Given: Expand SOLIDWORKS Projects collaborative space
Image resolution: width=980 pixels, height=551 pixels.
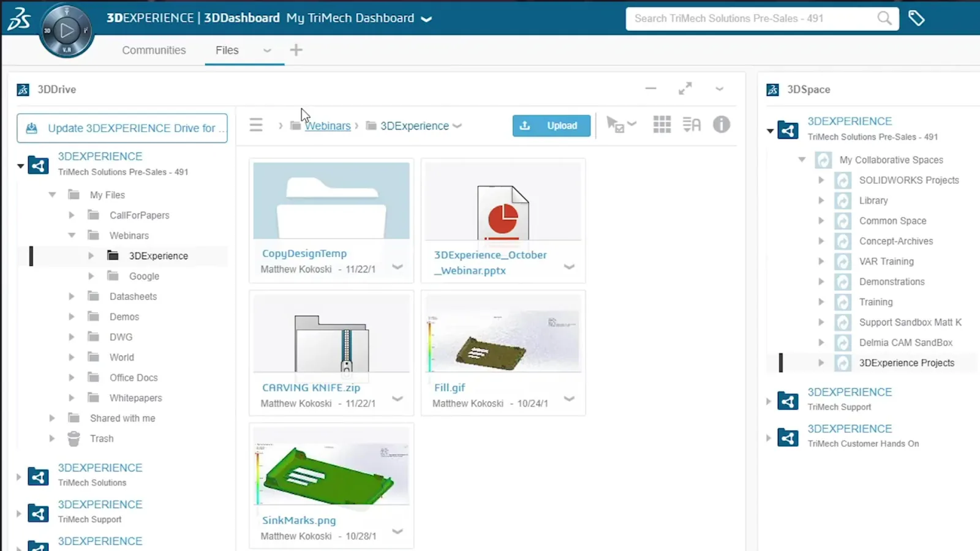Looking at the screenshot, I should coord(821,180).
